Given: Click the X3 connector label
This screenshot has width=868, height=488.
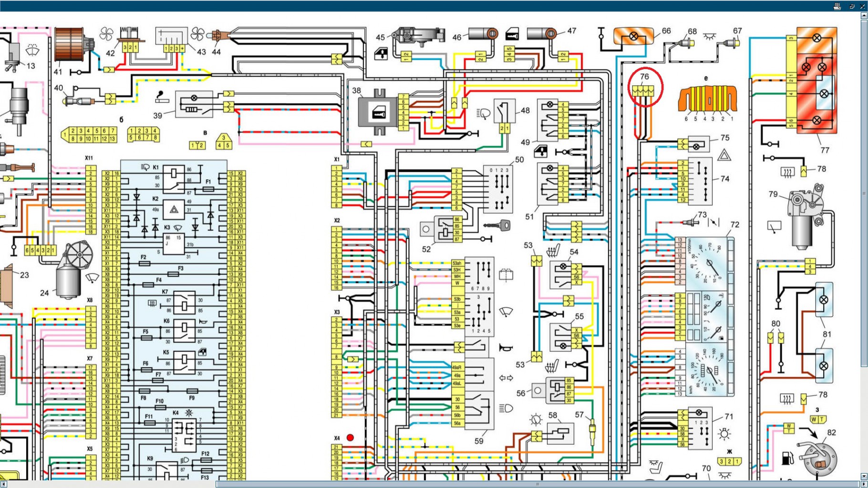Looking at the screenshot, I should (337, 312).
